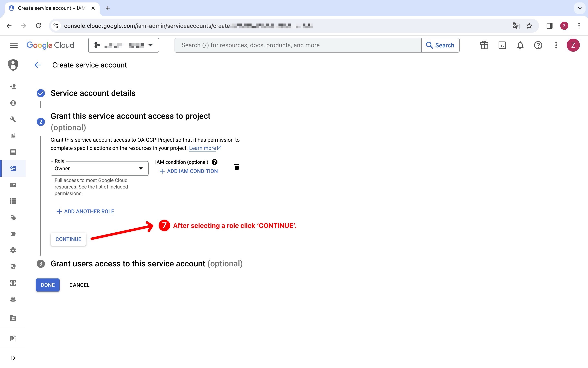The image size is (588, 368).
Task: Click the CONTINUE button
Action: point(68,239)
